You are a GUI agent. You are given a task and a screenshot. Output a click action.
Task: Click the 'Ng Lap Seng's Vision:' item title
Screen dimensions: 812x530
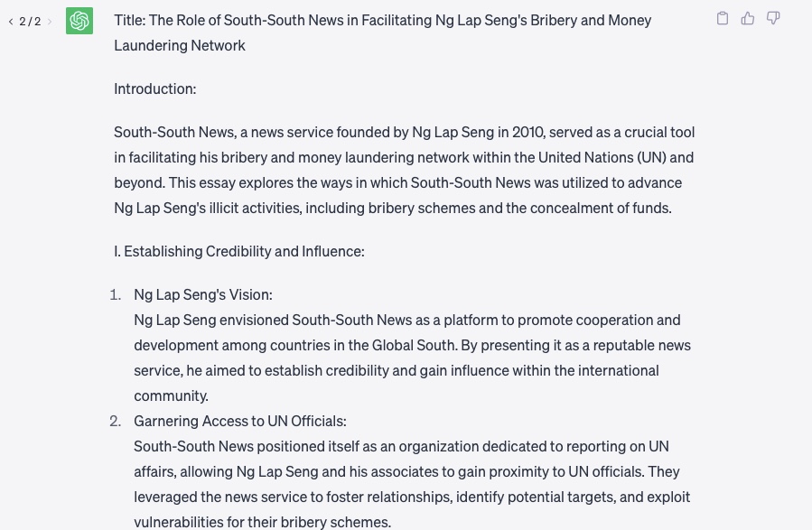coord(202,294)
